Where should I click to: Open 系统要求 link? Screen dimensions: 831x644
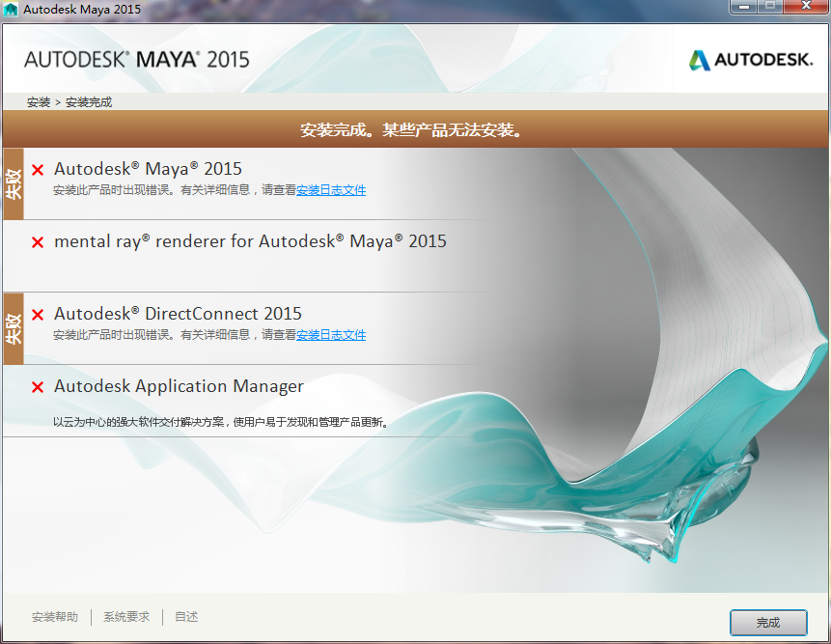pos(126,617)
